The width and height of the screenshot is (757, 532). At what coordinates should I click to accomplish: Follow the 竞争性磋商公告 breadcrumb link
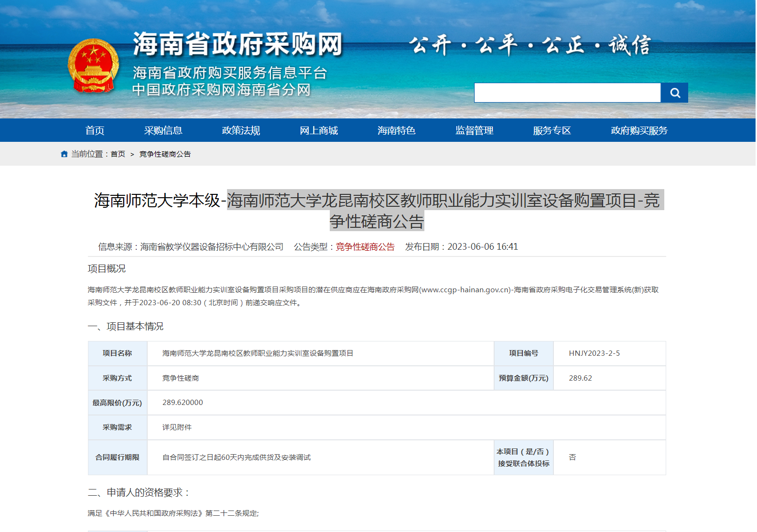click(x=165, y=154)
